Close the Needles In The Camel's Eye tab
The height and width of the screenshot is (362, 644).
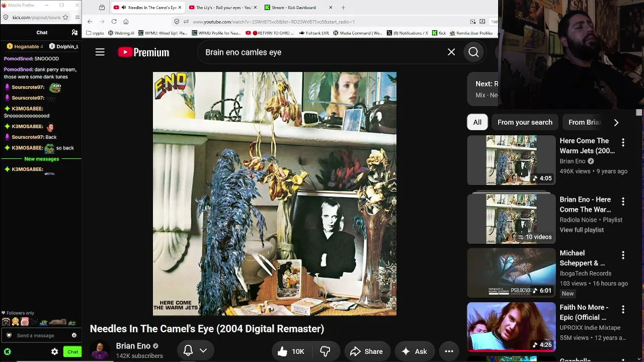[x=180, y=8]
